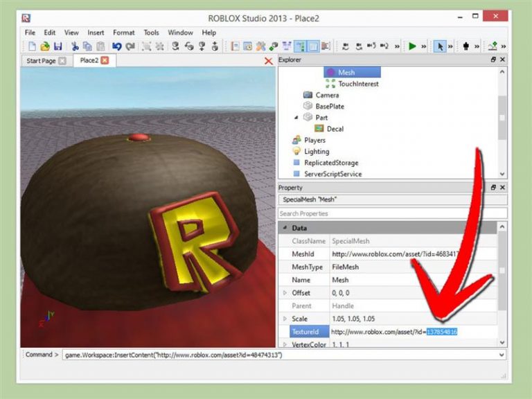
Task: Click the first Properties window icon
Action: [235, 46]
